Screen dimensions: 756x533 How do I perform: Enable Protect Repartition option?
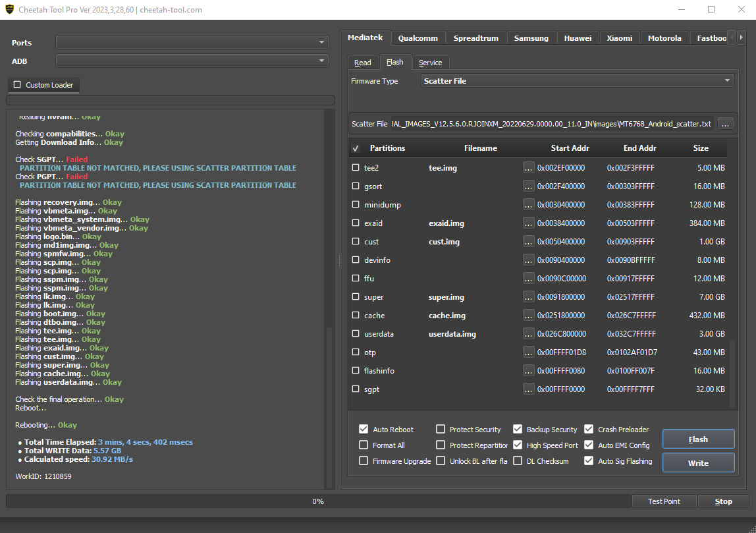pos(440,445)
